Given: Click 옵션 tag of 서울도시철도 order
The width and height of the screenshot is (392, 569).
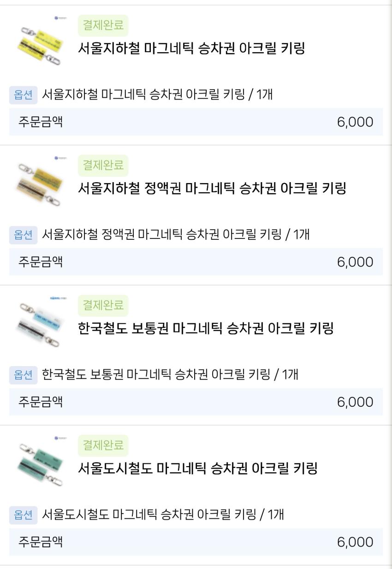Looking at the screenshot, I should tap(23, 515).
